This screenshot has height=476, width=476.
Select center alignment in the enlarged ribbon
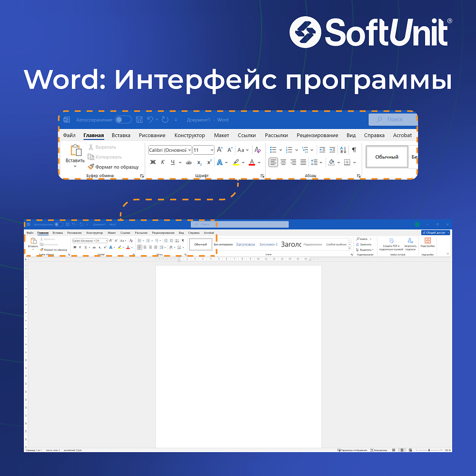click(x=283, y=162)
